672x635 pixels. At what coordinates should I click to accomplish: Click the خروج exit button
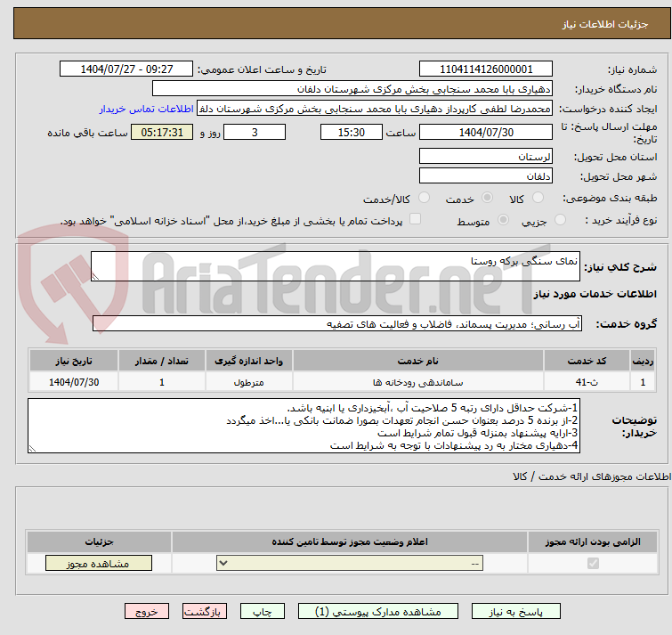tap(147, 612)
